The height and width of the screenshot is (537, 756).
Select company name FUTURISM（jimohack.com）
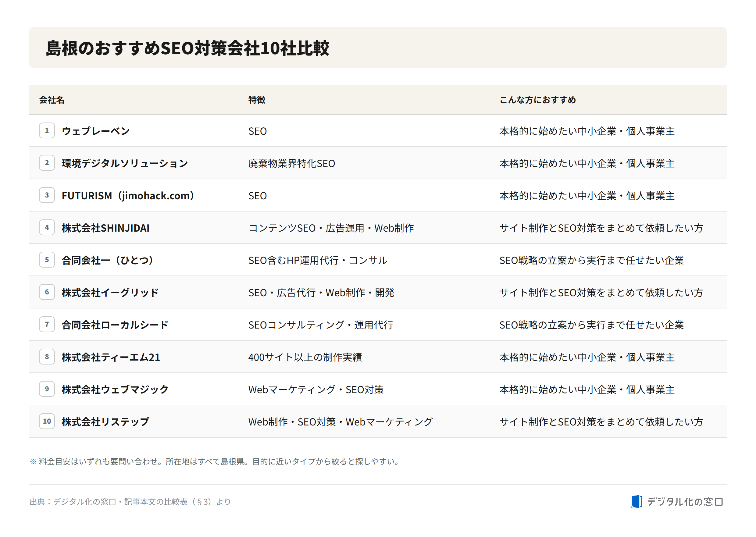click(128, 196)
